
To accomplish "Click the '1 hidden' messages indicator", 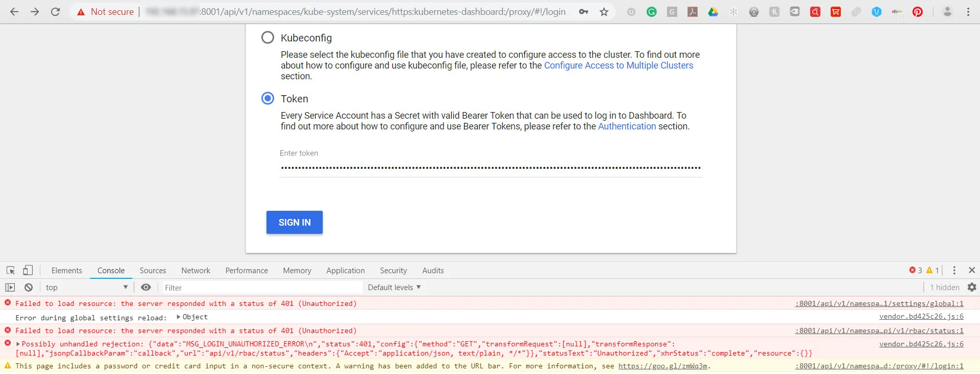I will pyautogui.click(x=945, y=288).
